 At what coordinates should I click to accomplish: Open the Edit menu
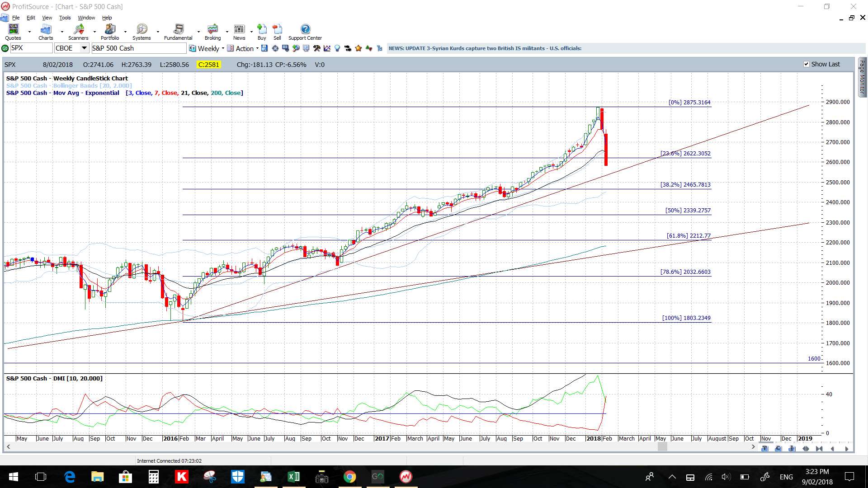[31, 18]
